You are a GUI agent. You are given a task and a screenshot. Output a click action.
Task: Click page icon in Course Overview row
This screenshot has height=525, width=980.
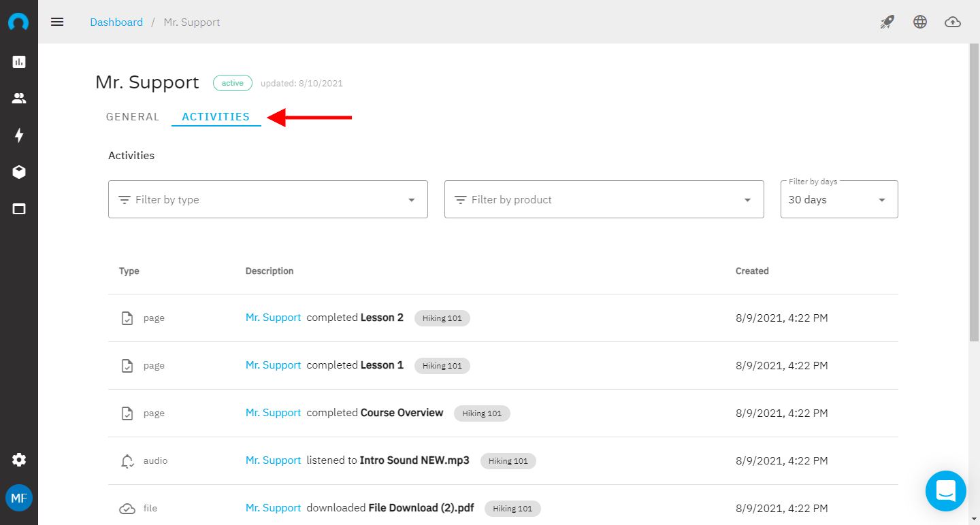127,413
